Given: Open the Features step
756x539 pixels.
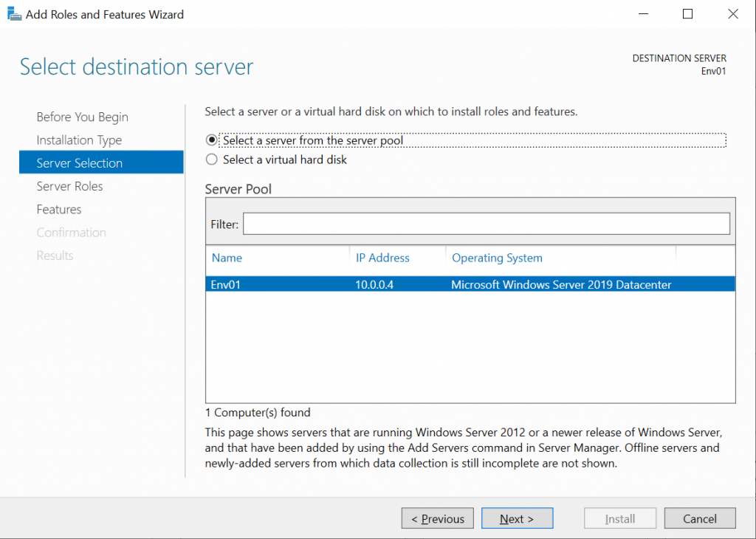Looking at the screenshot, I should tap(59, 209).
